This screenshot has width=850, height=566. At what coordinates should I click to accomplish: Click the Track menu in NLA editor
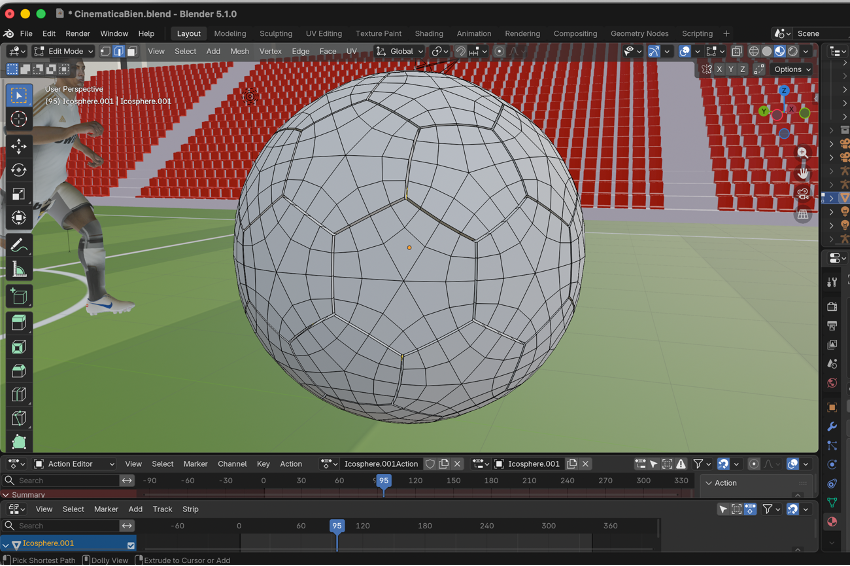pos(162,509)
